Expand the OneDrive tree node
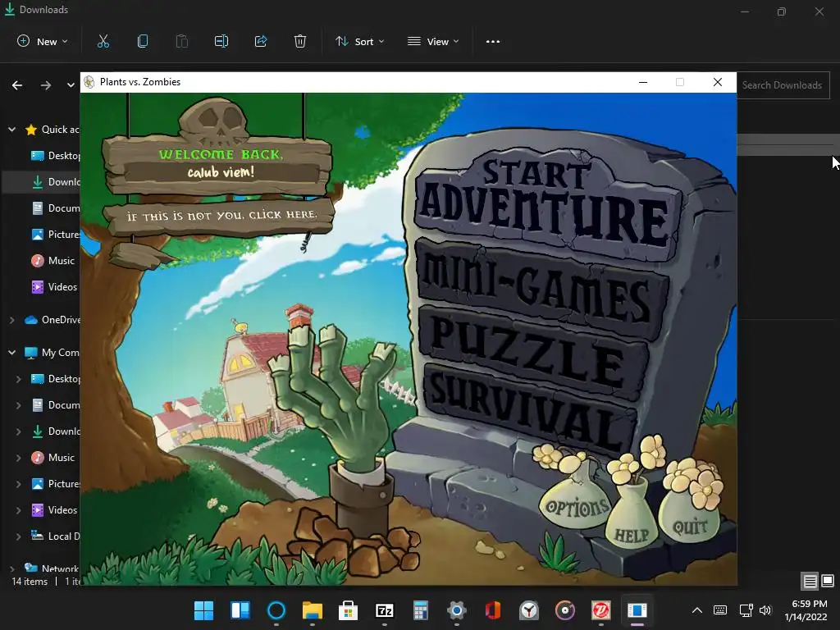Image resolution: width=840 pixels, height=630 pixels. point(11,320)
